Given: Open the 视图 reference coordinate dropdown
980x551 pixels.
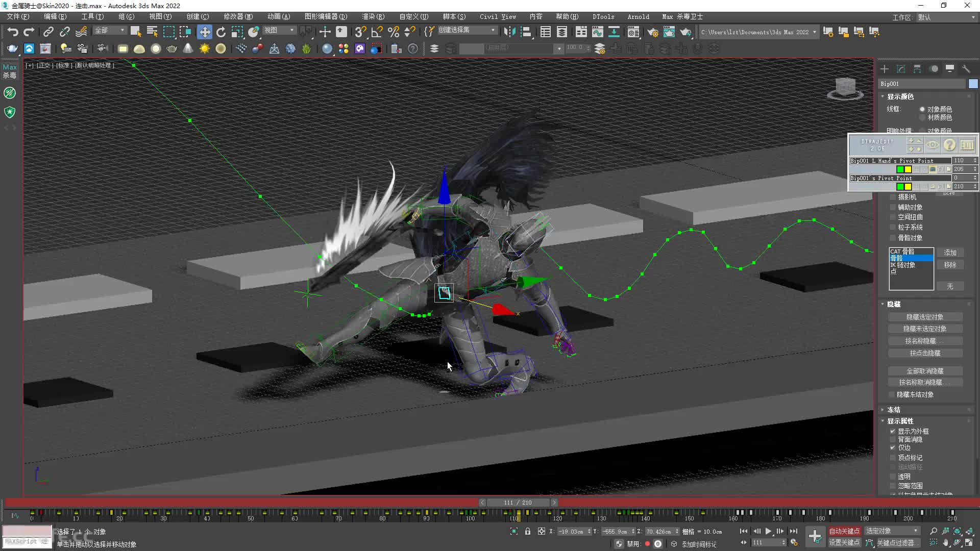Looking at the screenshot, I should tap(279, 31).
